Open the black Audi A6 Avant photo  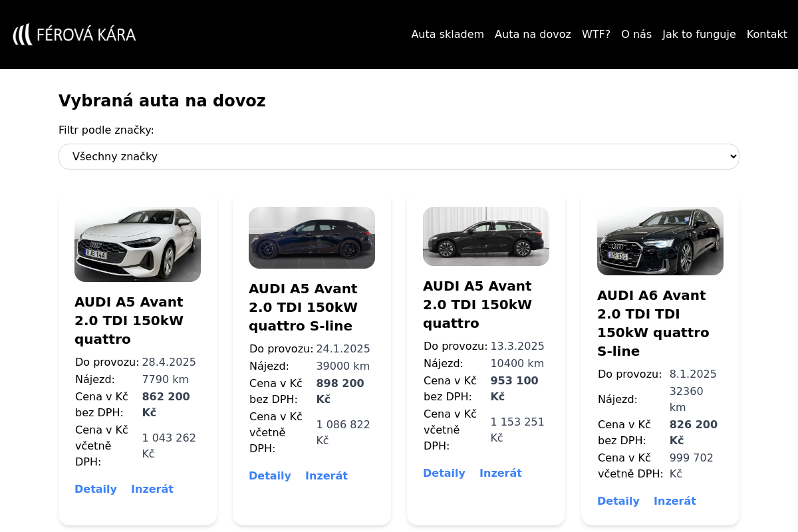660,241
